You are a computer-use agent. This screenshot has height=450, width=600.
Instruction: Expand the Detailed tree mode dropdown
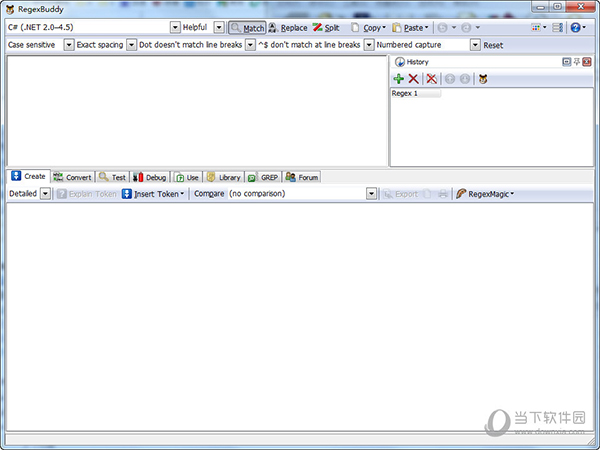coord(46,194)
